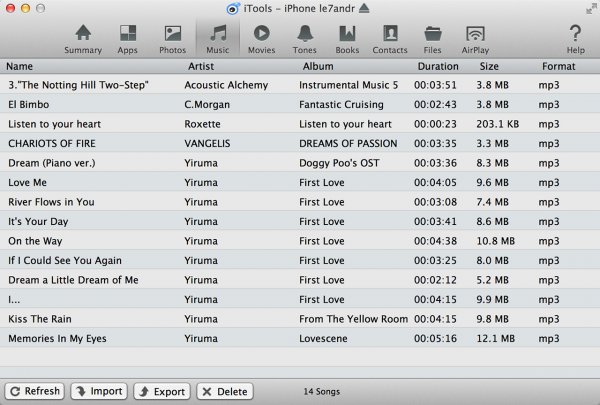Select the Music section
Image resolution: width=600 pixels, height=405 pixels.
click(x=218, y=39)
